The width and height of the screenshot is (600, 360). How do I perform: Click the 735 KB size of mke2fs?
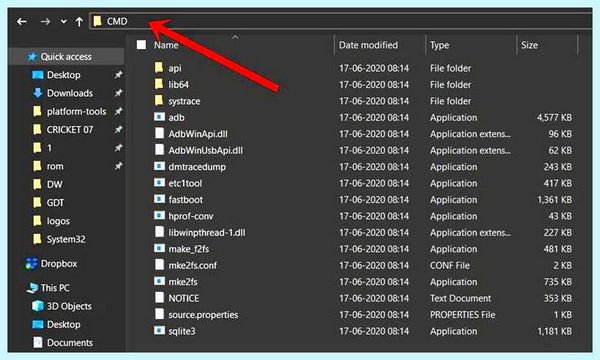pos(558,282)
